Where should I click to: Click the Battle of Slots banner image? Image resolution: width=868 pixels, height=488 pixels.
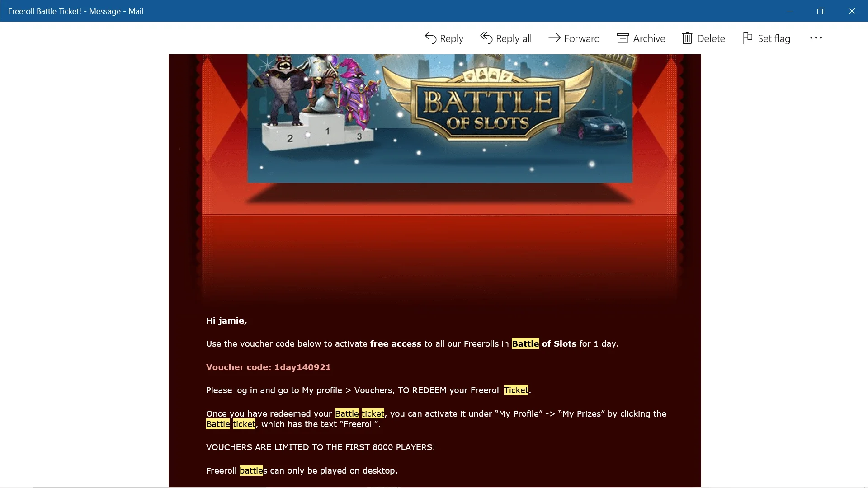440,118
